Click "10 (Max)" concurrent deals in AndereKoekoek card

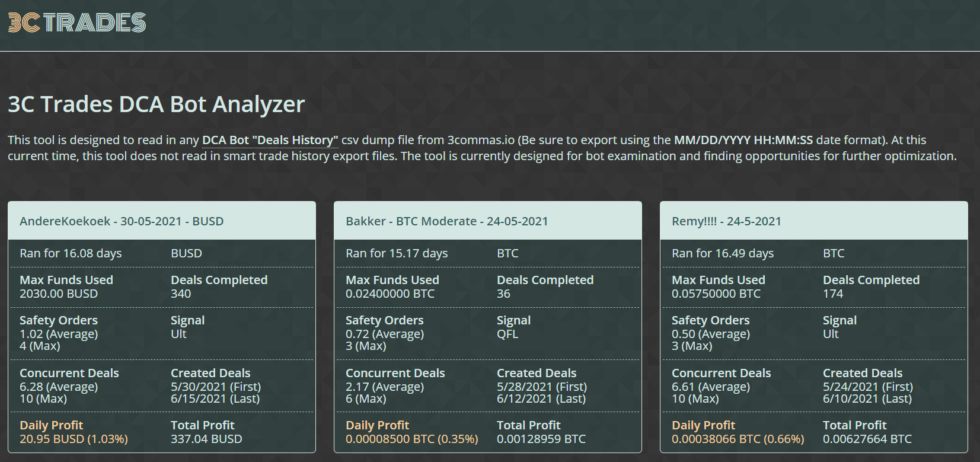coord(43,399)
